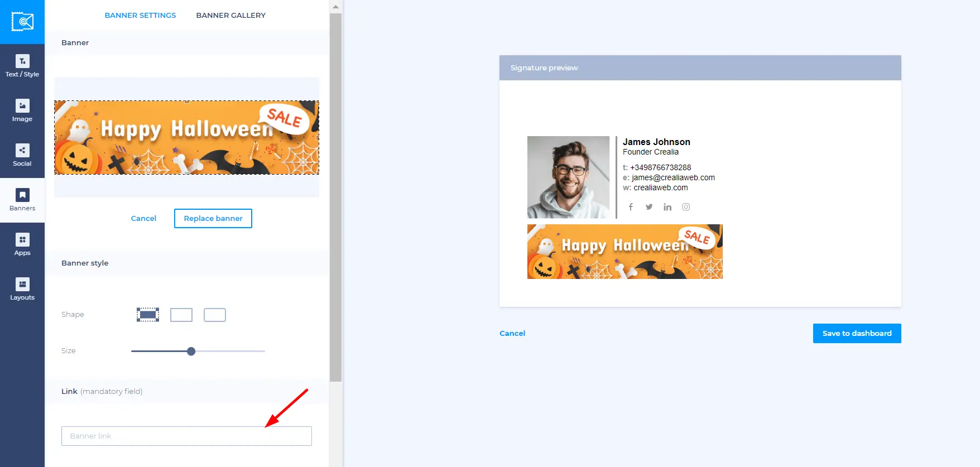Switch to the Banner Settings tab
The image size is (980, 467).
(x=140, y=15)
